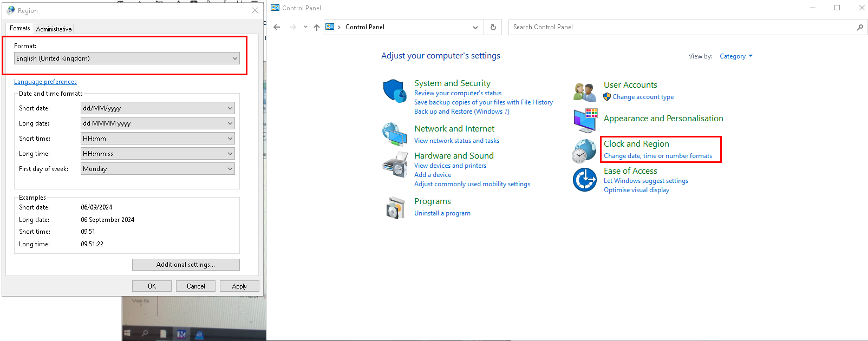This screenshot has width=868, height=341.
Task: Open the System and Security shield icon
Action: (x=395, y=90)
